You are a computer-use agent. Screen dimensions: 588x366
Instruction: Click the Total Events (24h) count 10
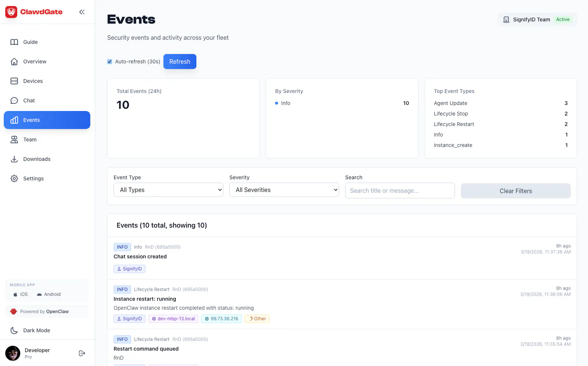tap(123, 105)
